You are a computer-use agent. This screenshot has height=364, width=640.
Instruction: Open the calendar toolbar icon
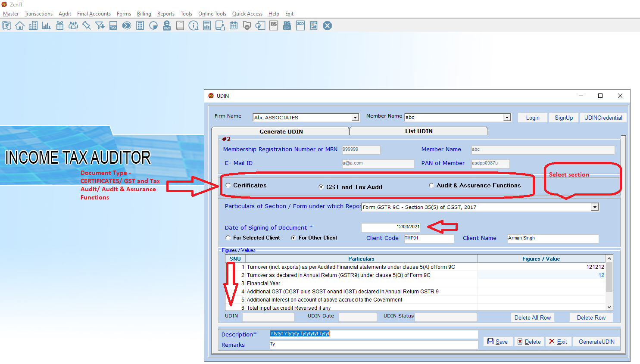click(x=234, y=26)
